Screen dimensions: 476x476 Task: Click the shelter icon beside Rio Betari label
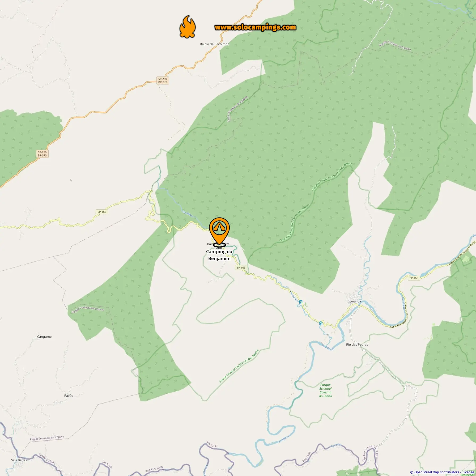(300, 302)
